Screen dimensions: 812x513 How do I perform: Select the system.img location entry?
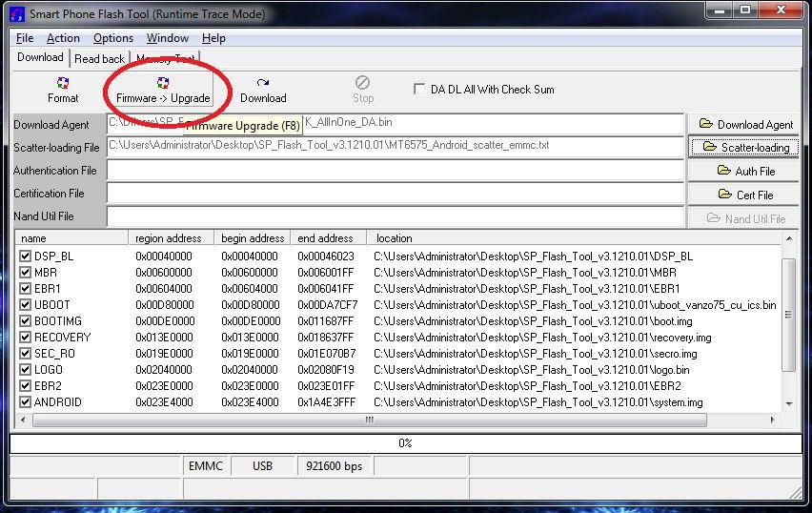coord(538,402)
